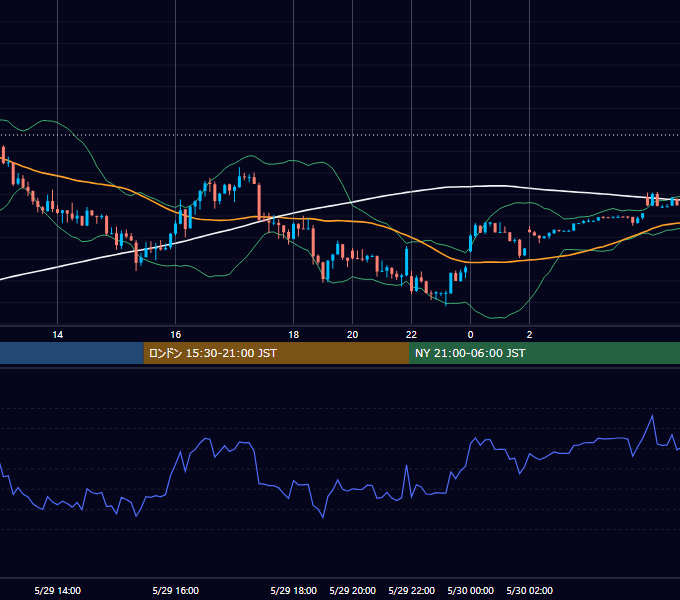The image size is (680, 600).
Task: Click the 5/29 22:00 date label
Action: (x=412, y=590)
